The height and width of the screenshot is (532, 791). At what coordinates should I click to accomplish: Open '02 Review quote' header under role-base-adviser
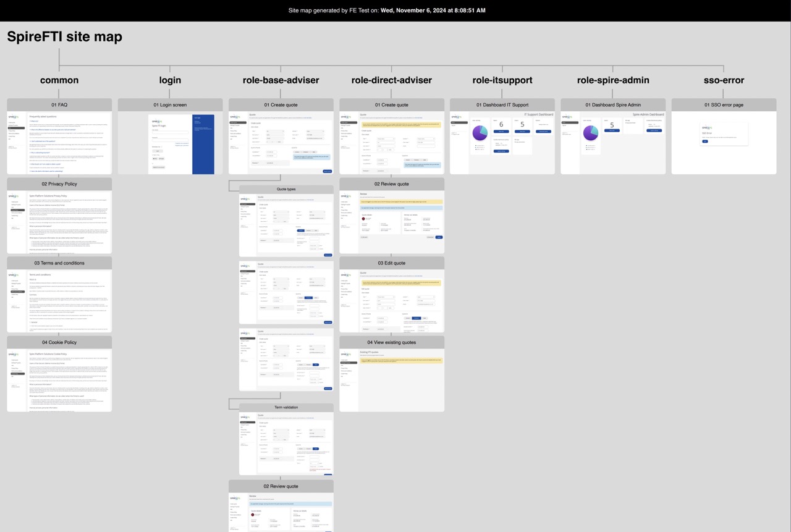[281, 486]
